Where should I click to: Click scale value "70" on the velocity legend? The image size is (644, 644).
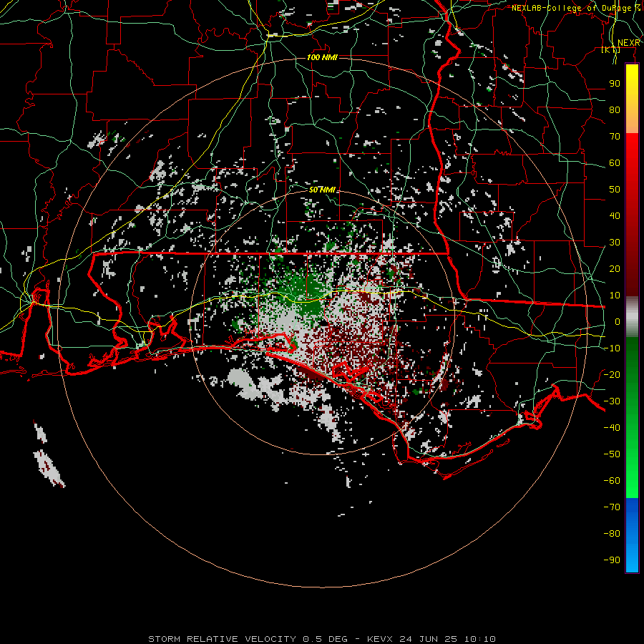[615, 137]
